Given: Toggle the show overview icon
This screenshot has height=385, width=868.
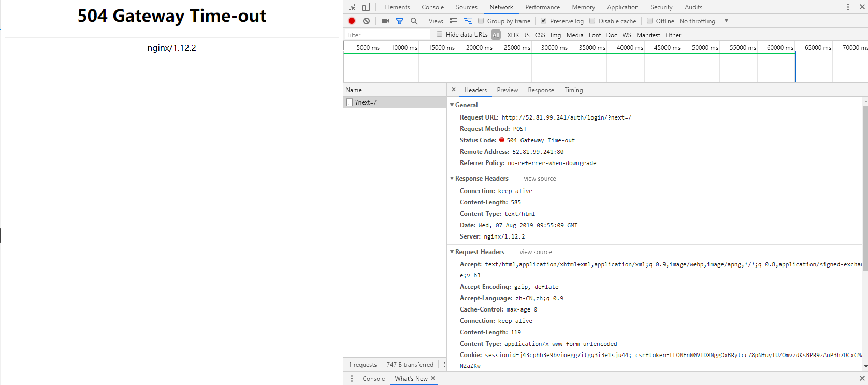Looking at the screenshot, I should coord(468,21).
